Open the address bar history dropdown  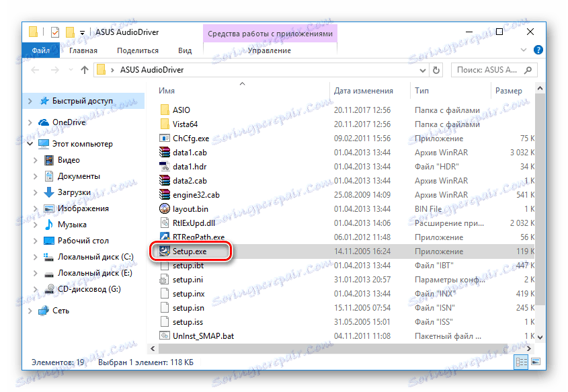pos(422,71)
